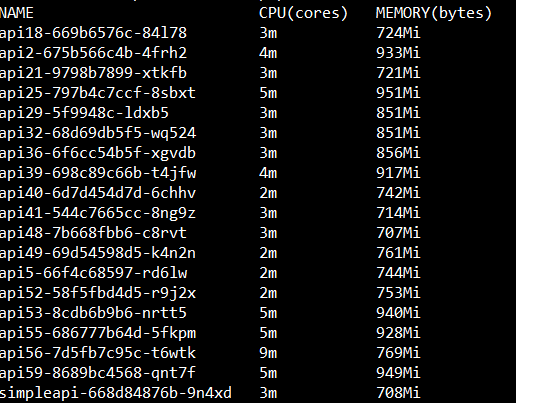This screenshot has height=403, width=539.
Task: Click memory value 708Mi for simpleapi
Action: pyautogui.click(x=398, y=393)
